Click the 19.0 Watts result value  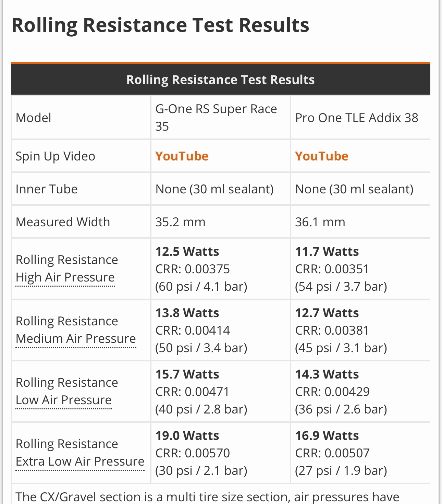pos(187,436)
